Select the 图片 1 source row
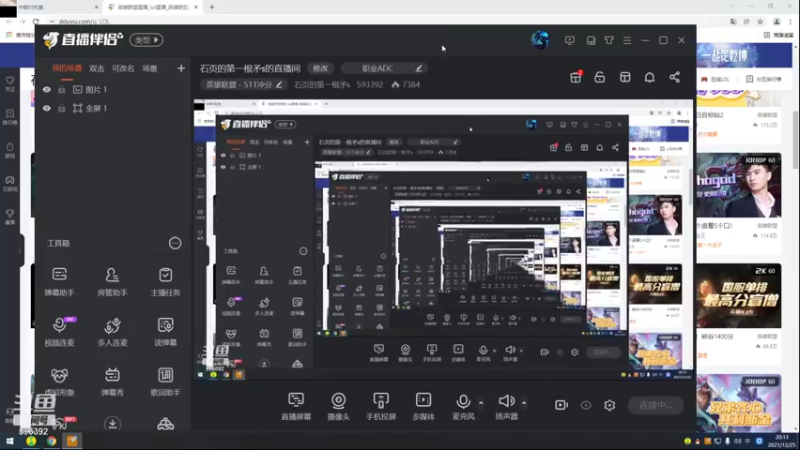Viewport: 800px width, 450px height. tap(113, 90)
